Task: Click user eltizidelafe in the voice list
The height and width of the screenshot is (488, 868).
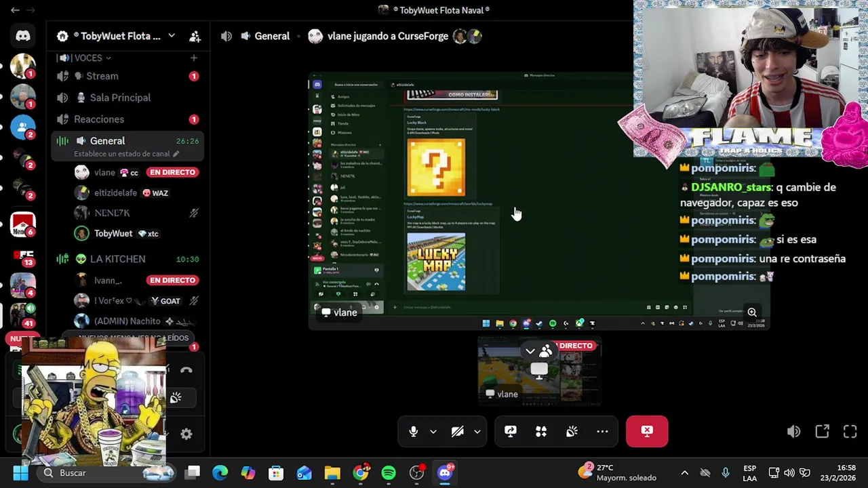Action: [x=115, y=192]
